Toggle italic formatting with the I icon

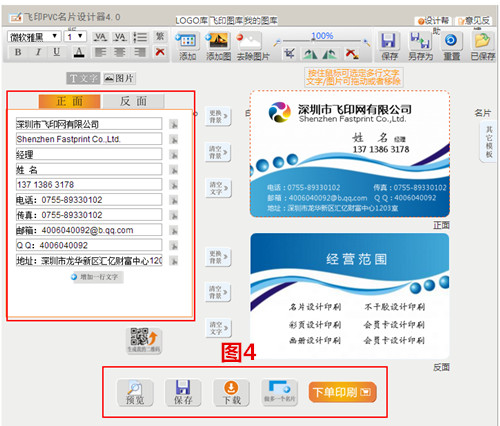click(38, 52)
